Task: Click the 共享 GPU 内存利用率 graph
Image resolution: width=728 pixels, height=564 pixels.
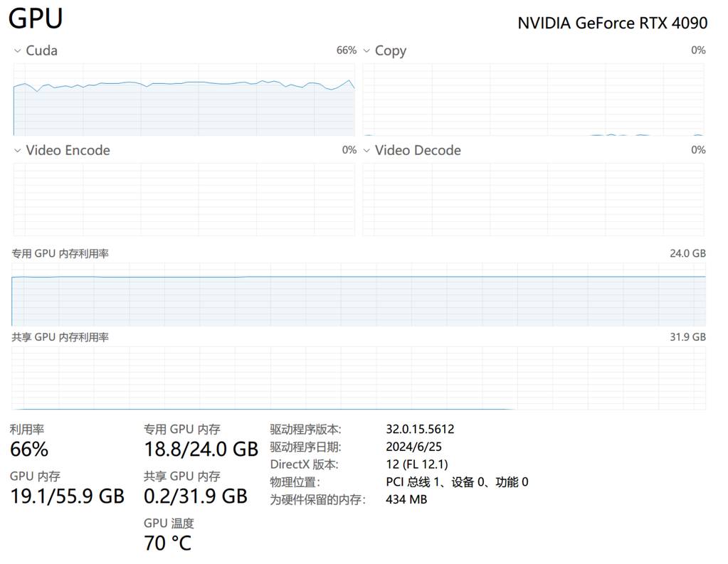Action: [359, 378]
